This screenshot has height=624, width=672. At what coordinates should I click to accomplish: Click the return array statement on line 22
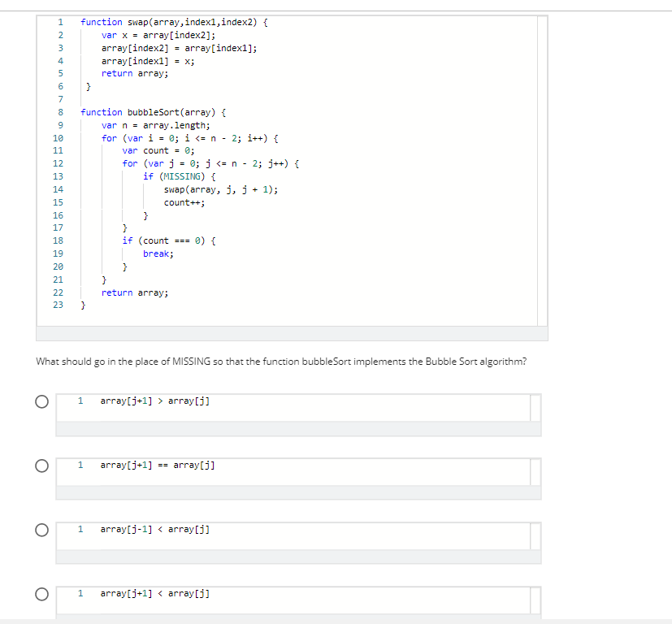(x=134, y=292)
